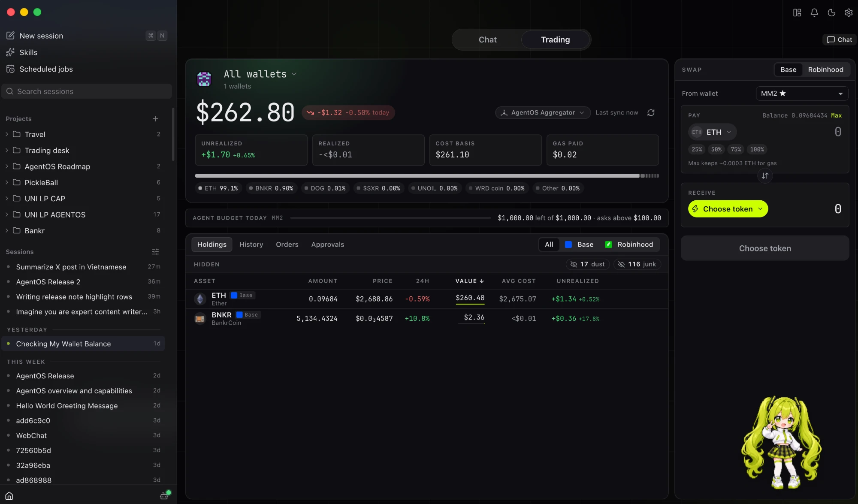Click the All wallets avatar icon
The width and height of the screenshot is (858, 504).
[204, 79]
